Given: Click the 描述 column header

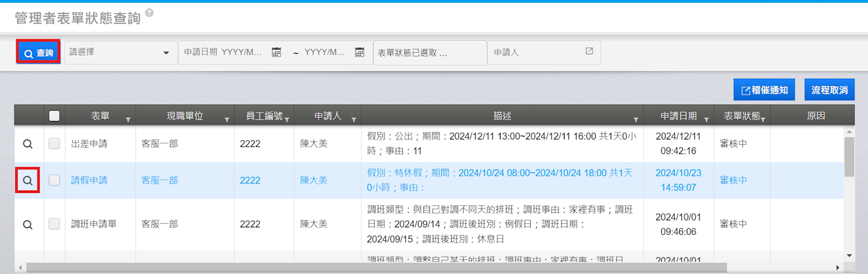Looking at the screenshot, I should tap(502, 116).
